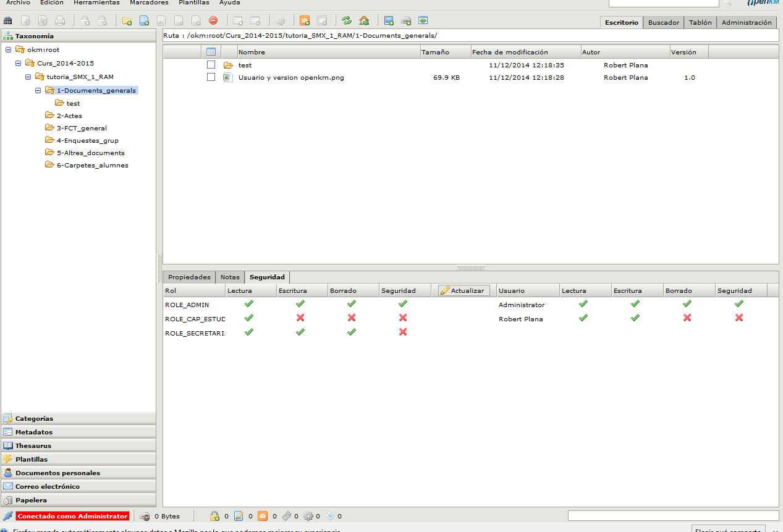
Task: Collapse the okm:root tree node
Action: (x=8, y=49)
